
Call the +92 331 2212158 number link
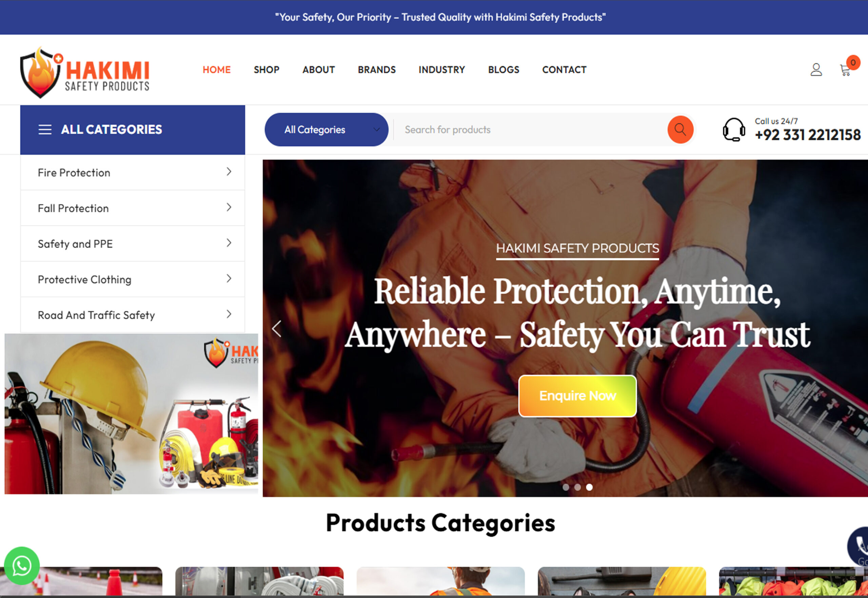807,135
